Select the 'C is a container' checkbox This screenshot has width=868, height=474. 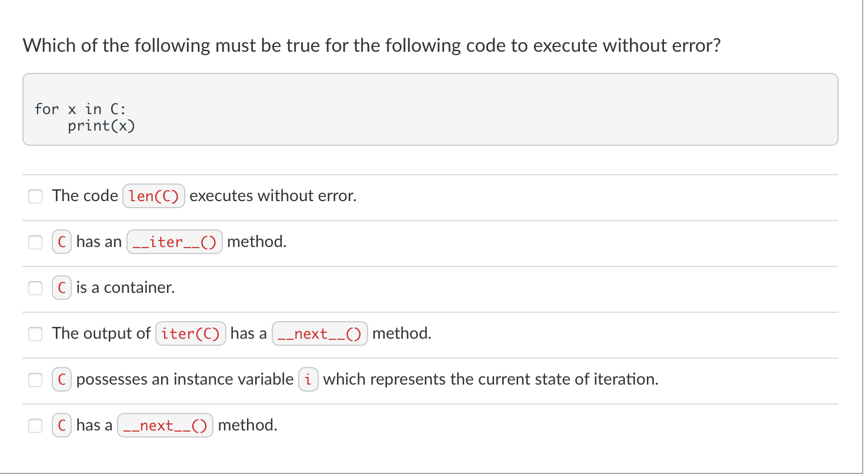36,288
